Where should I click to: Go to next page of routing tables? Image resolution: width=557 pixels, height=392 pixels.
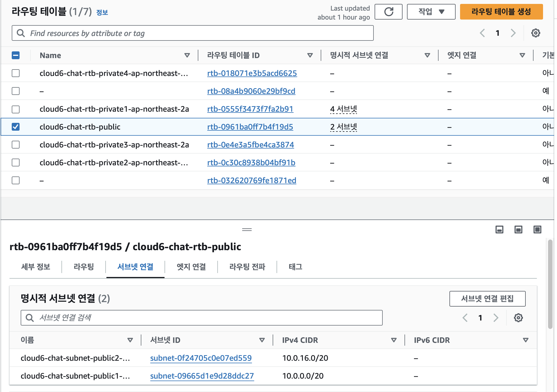pos(513,33)
